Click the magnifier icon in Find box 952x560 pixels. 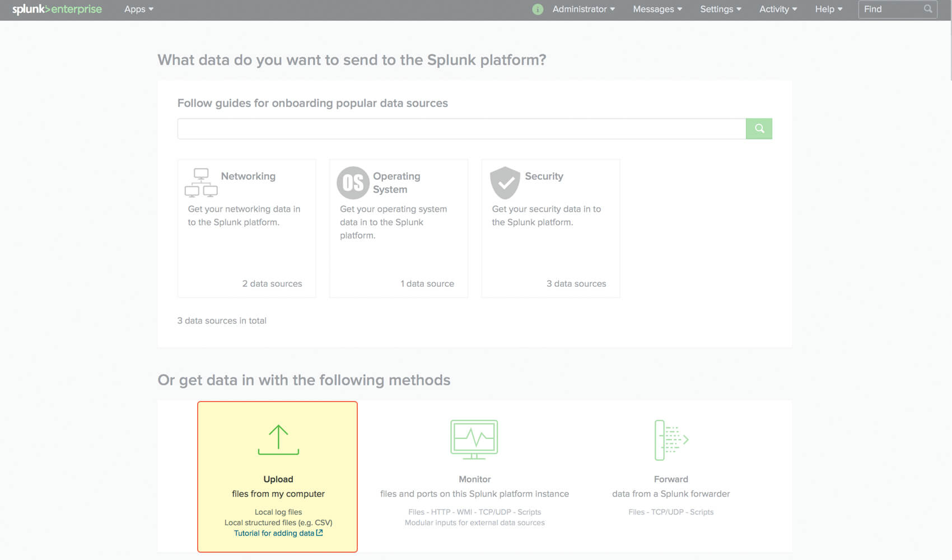click(x=928, y=9)
